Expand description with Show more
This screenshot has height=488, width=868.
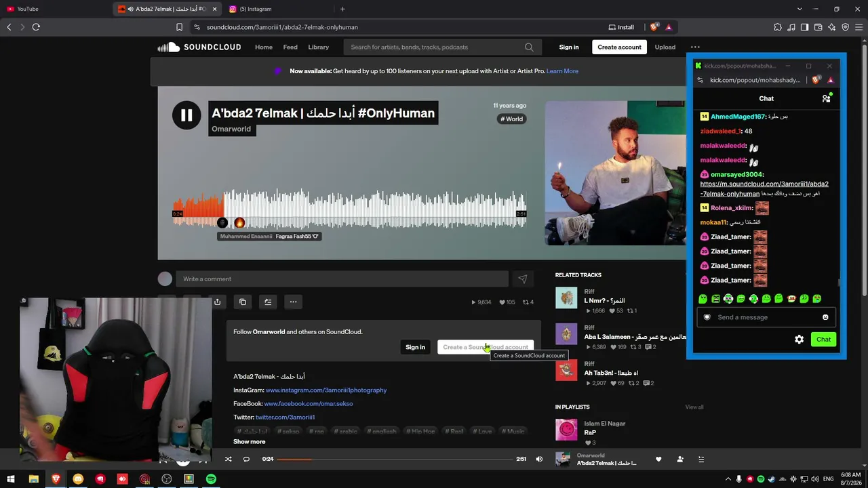tap(250, 442)
